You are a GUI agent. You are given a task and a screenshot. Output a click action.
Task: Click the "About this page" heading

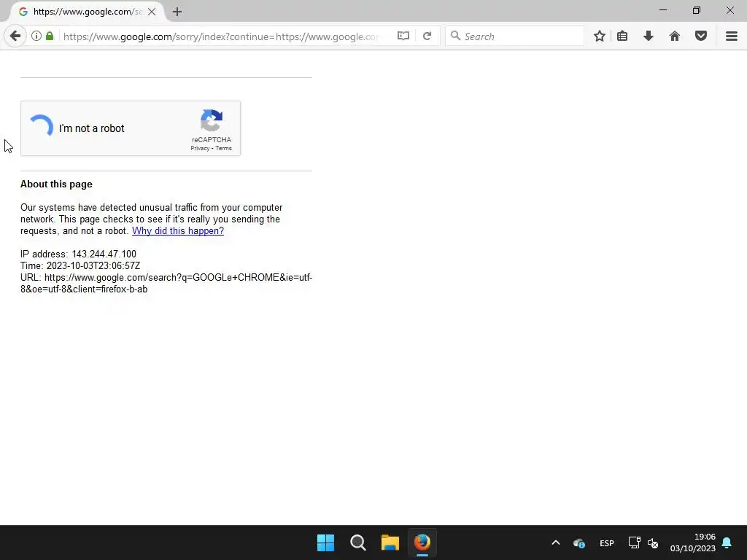[x=56, y=184]
